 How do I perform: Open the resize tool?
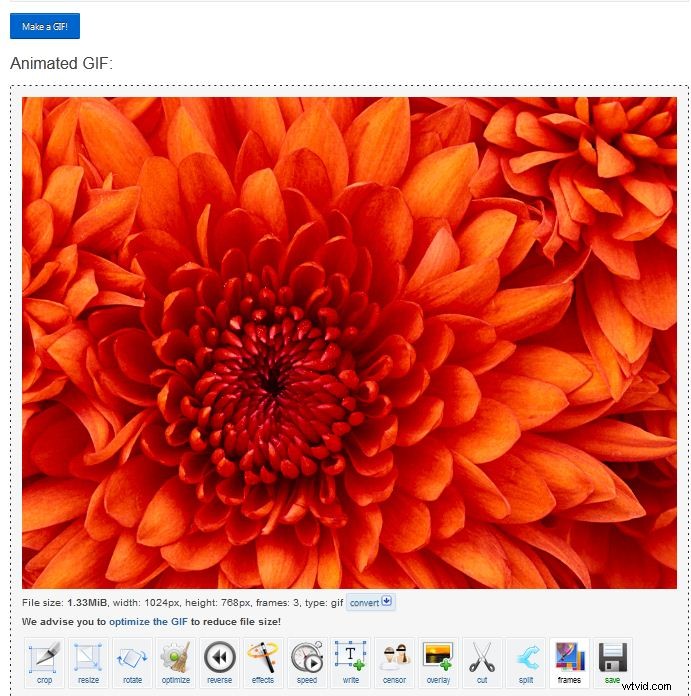[x=88, y=662]
